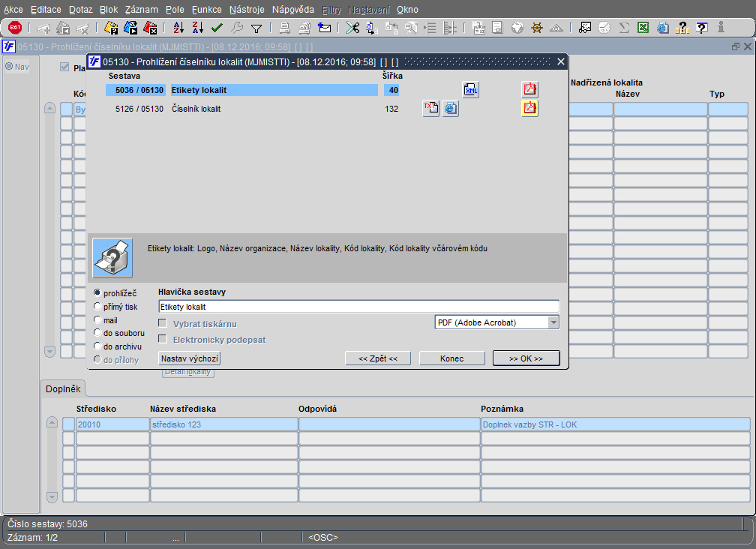Click the browser output icon for Číselník lokalit
This screenshot has height=549, width=756.
(x=450, y=109)
